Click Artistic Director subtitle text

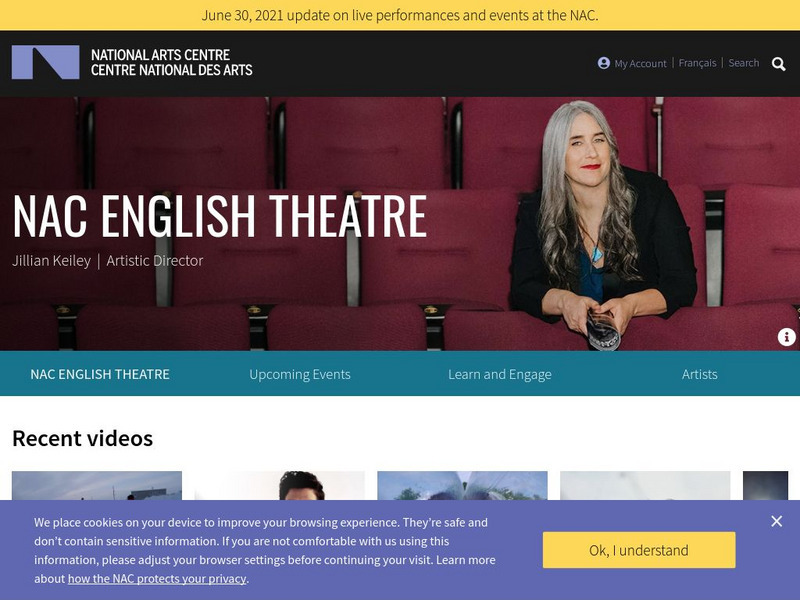click(x=155, y=261)
